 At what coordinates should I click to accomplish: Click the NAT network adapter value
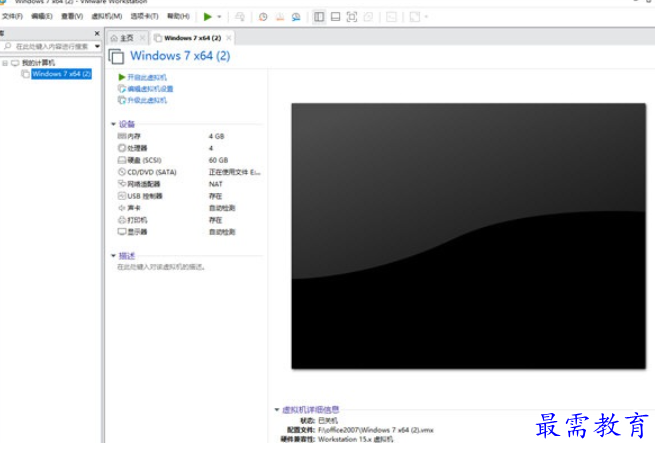click(215, 184)
